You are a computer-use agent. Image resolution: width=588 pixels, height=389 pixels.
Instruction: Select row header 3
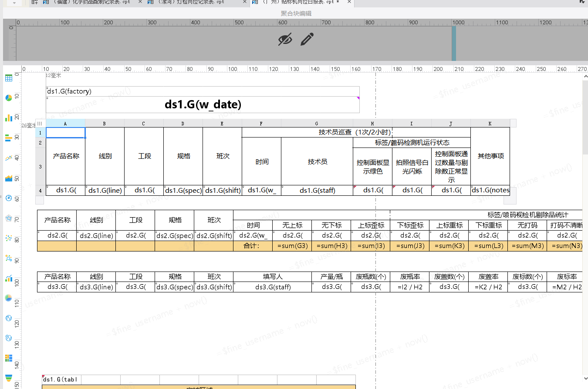click(x=40, y=167)
